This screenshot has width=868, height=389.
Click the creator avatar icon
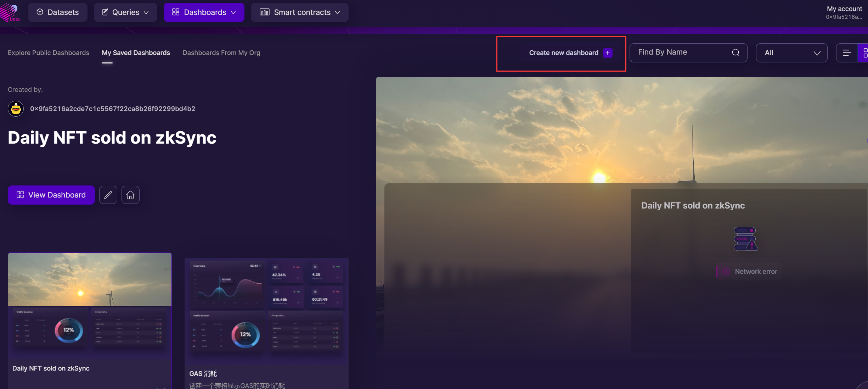[16, 109]
